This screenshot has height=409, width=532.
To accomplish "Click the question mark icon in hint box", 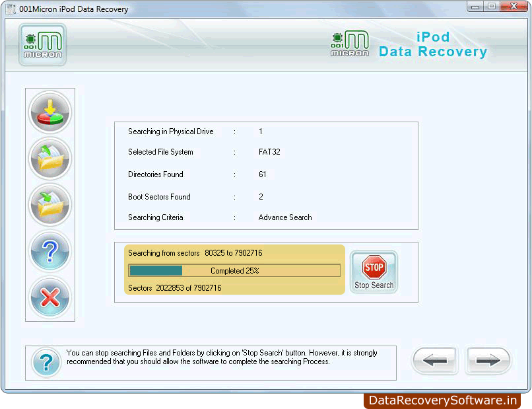I will 46,363.
